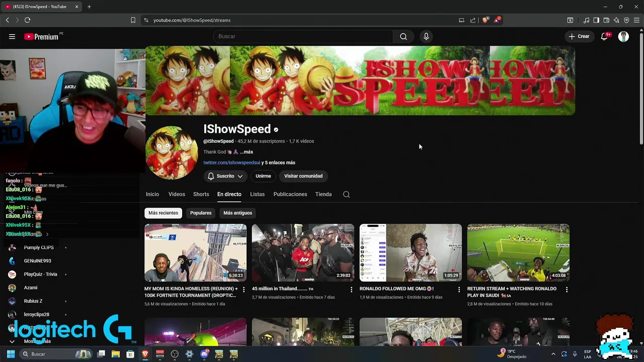Open GENUINE993 subscription in sidebar
644x362 pixels.
point(38,261)
